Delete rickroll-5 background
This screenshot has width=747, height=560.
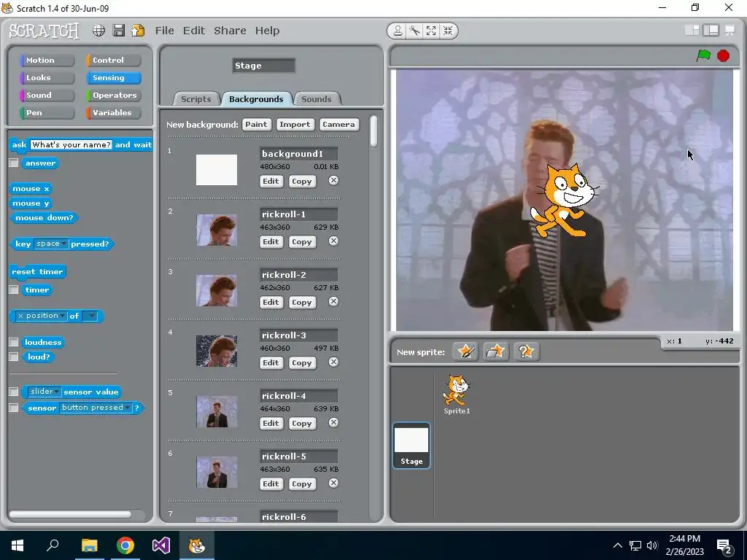point(333,483)
